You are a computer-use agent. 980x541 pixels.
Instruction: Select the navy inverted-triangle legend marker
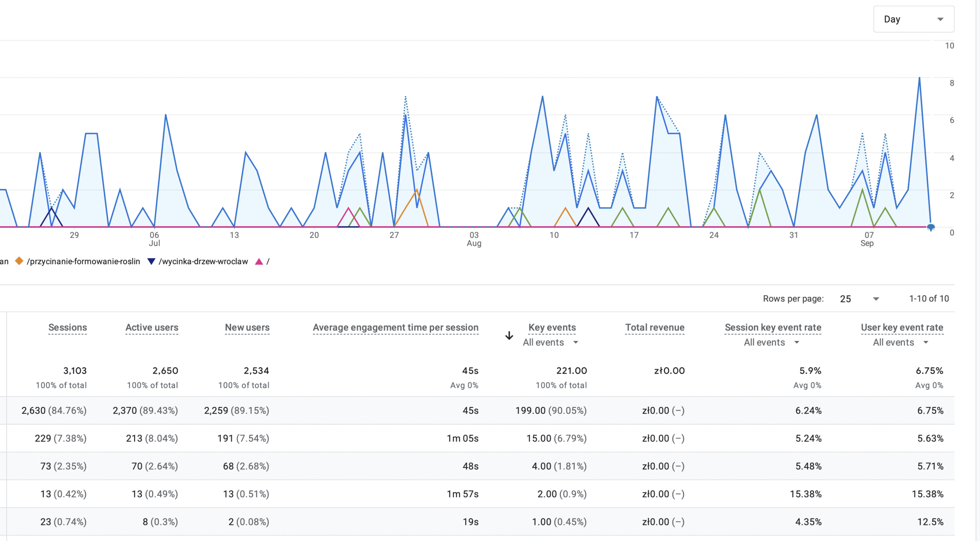(152, 261)
